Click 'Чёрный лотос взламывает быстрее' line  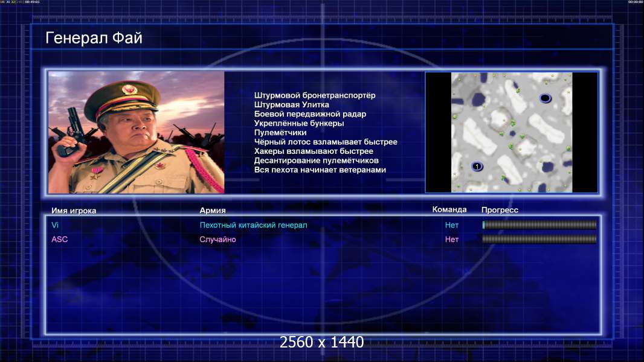click(326, 142)
